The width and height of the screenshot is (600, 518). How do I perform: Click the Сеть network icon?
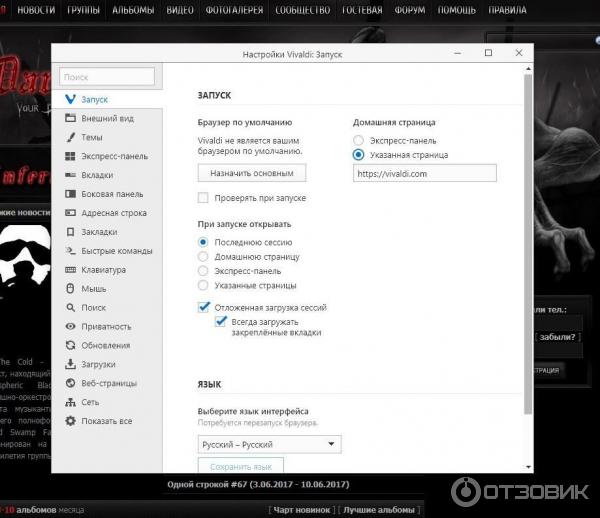click(70, 402)
